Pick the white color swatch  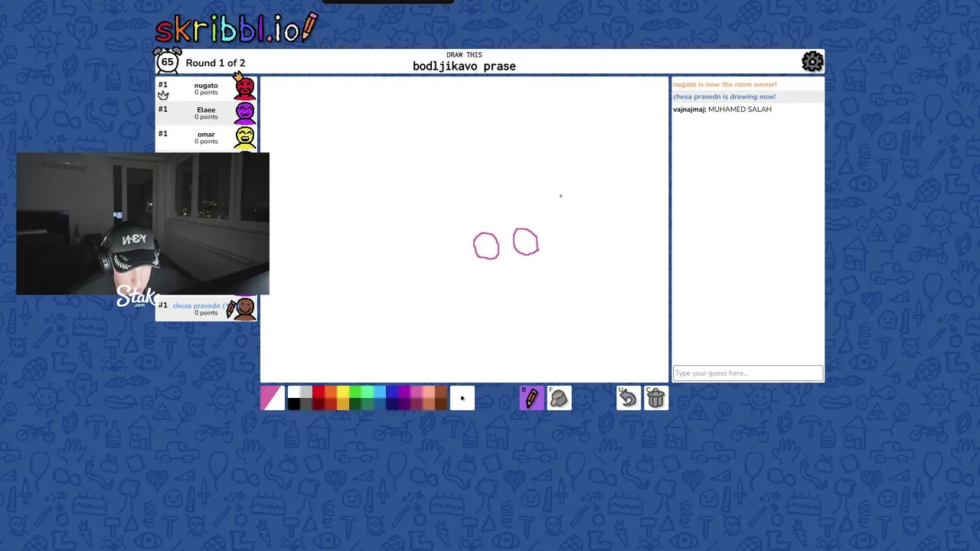click(294, 392)
